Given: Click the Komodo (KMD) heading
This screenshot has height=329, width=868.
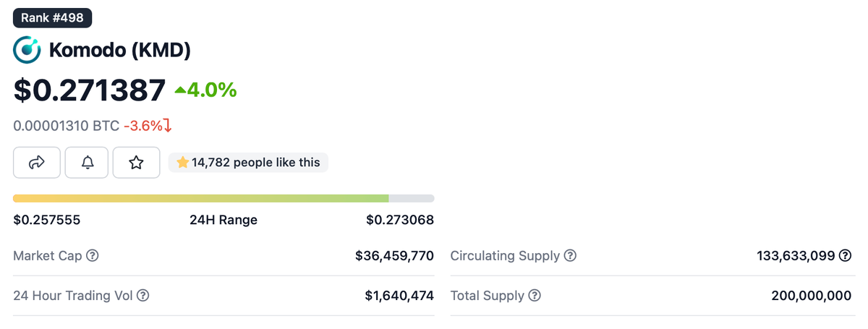Looking at the screenshot, I should 119,51.
